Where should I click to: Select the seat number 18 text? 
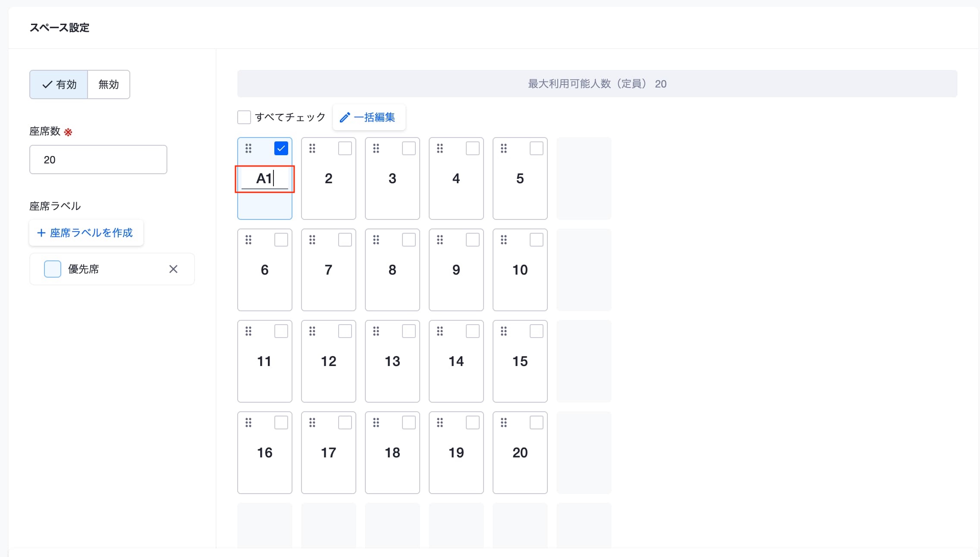pos(393,453)
